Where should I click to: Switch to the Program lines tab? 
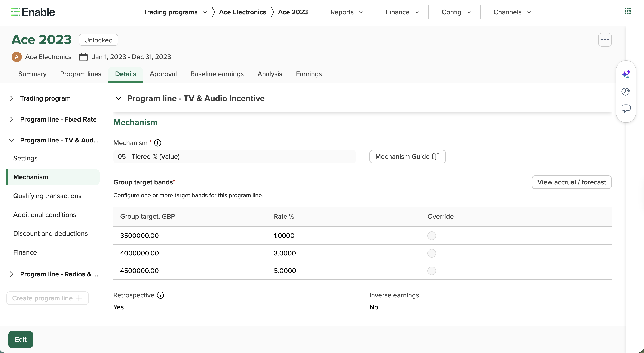pyautogui.click(x=80, y=74)
